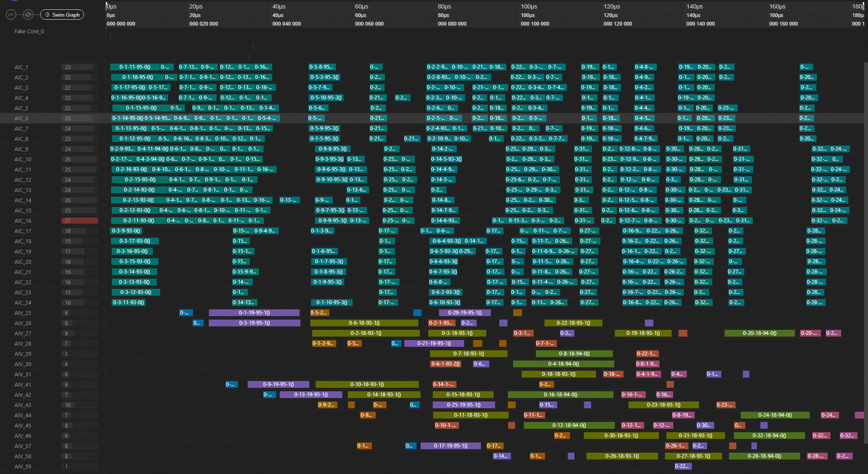Select task 0-1-11-95-0() in AIC_1 lane
The width and height of the screenshot is (868, 474).
[134, 67]
